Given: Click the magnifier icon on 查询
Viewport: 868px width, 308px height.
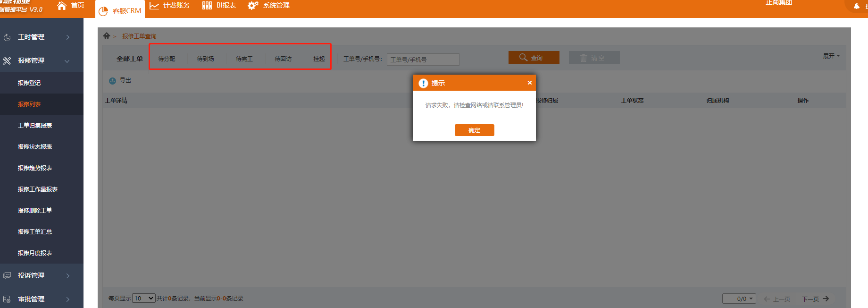Looking at the screenshot, I should pyautogui.click(x=523, y=57).
